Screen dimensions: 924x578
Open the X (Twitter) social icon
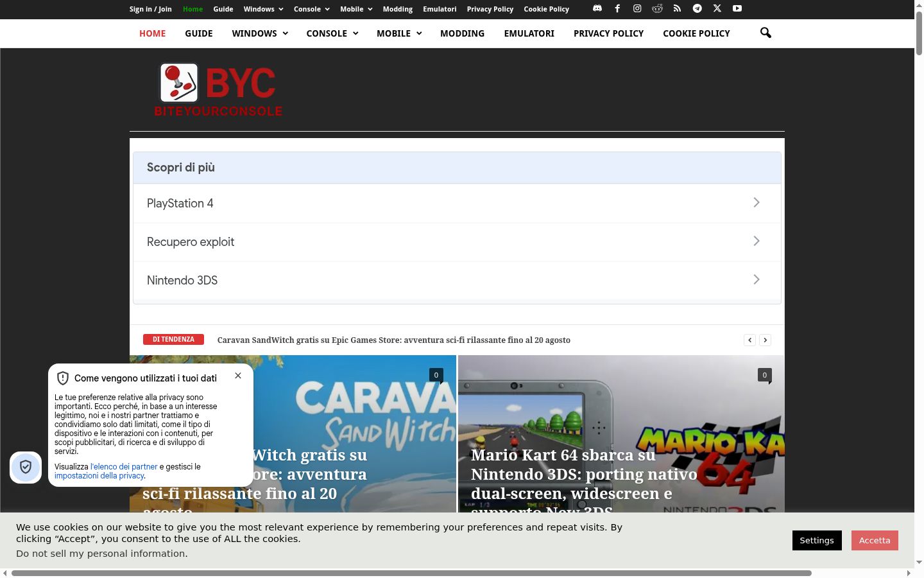717,8
